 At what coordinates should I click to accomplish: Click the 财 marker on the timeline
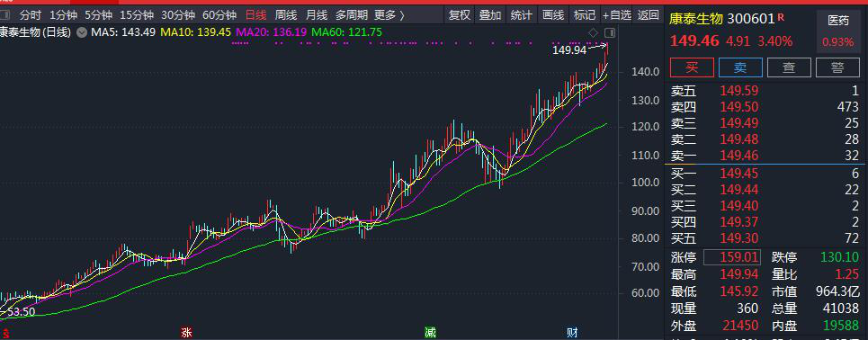pyautogui.click(x=572, y=333)
